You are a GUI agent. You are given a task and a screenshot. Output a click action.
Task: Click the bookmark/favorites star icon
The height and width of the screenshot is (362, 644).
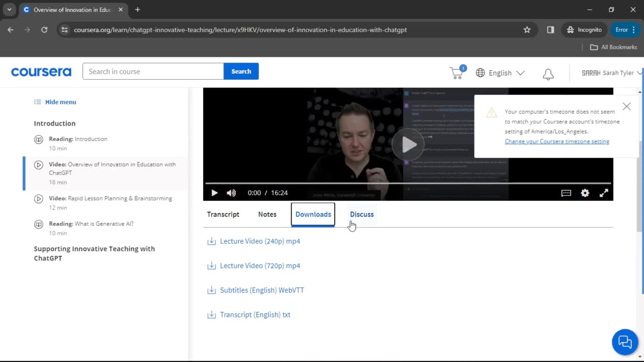point(527,29)
